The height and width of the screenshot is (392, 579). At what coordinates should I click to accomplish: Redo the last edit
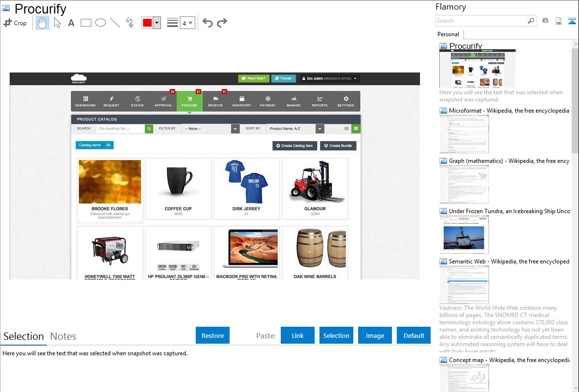pos(222,23)
